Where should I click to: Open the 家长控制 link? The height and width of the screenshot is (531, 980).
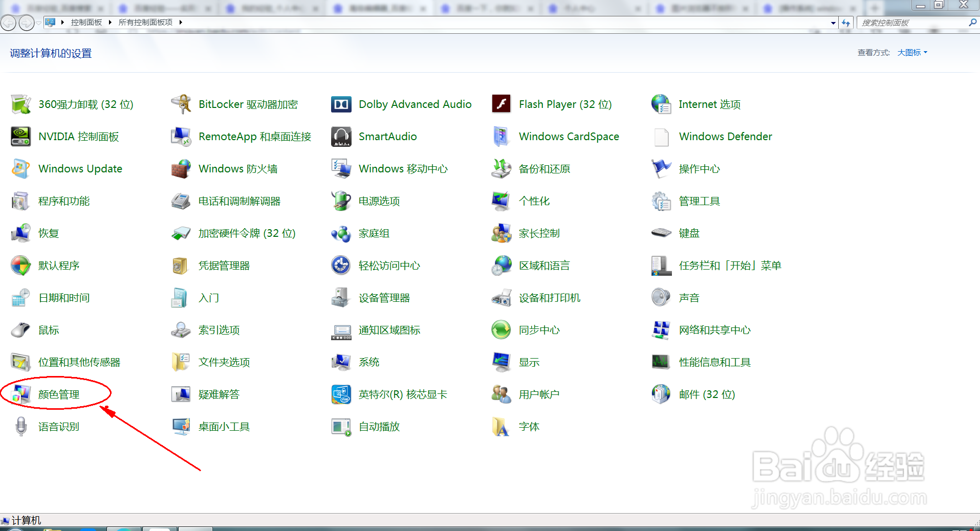(x=539, y=233)
